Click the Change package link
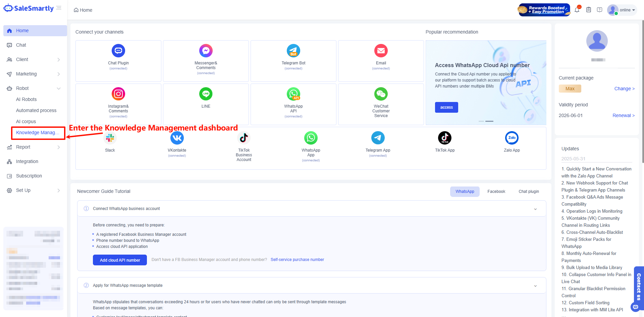 click(x=625, y=89)
